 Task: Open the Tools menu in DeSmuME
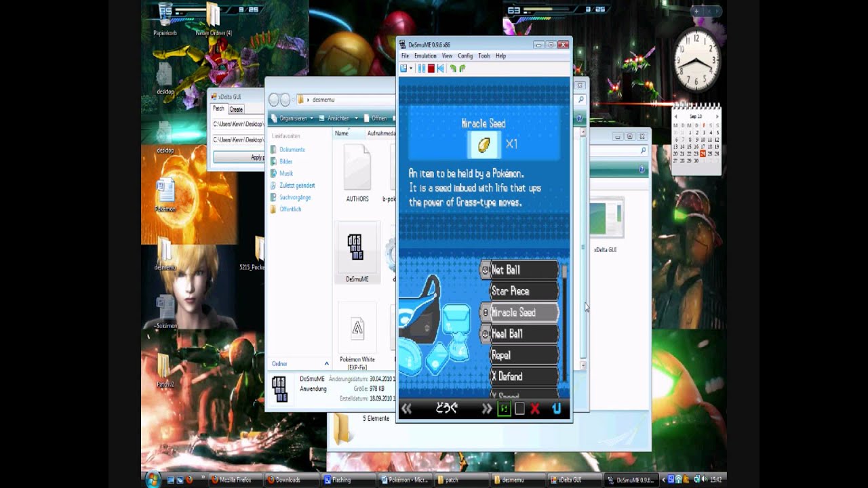(484, 56)
